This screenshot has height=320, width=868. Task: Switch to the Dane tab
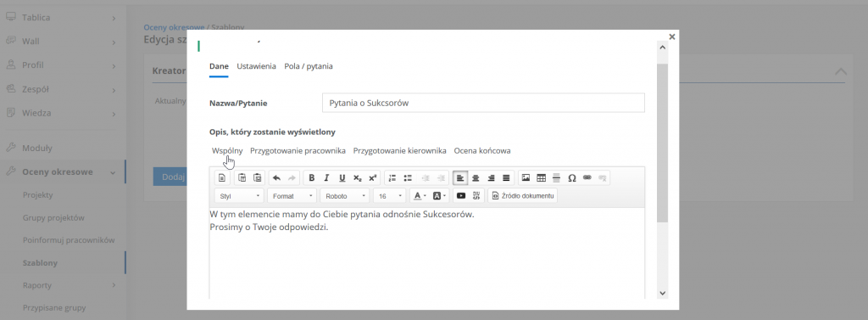(219, 66)
